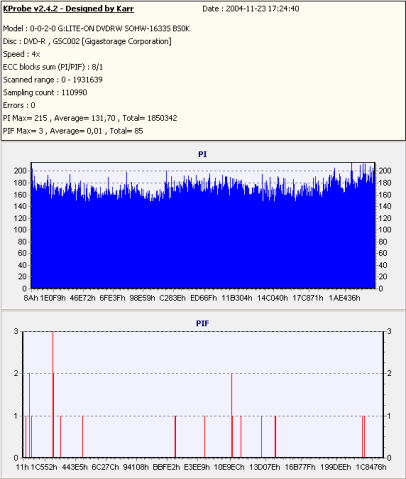The image size is (406, 479).
Task: Click the 'Scanned range : 0 - 1931639' line
Action: 53,80
